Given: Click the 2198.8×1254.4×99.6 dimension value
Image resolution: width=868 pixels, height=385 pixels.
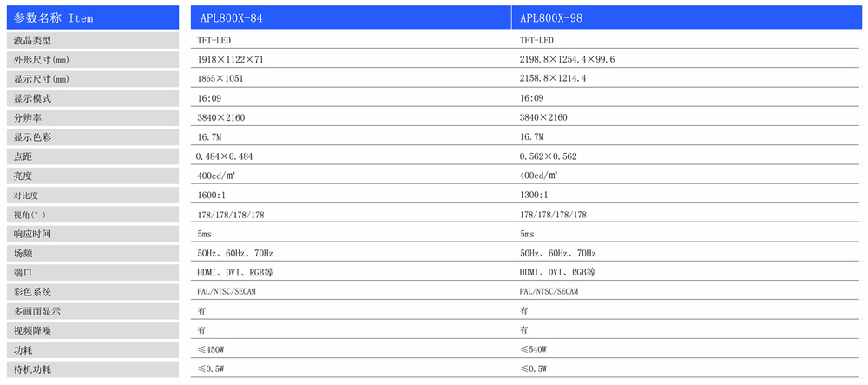Looking at the screenshot, I should (567, 60).
